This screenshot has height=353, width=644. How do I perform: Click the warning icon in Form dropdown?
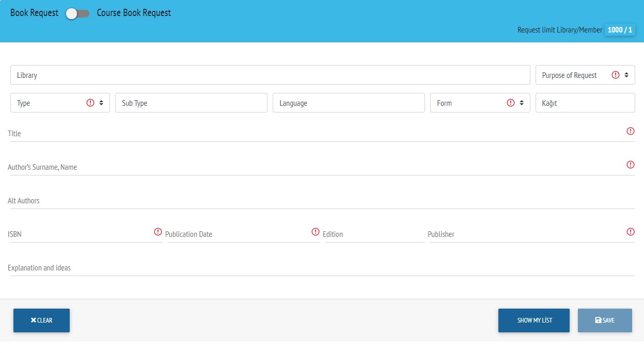(511, 103)
